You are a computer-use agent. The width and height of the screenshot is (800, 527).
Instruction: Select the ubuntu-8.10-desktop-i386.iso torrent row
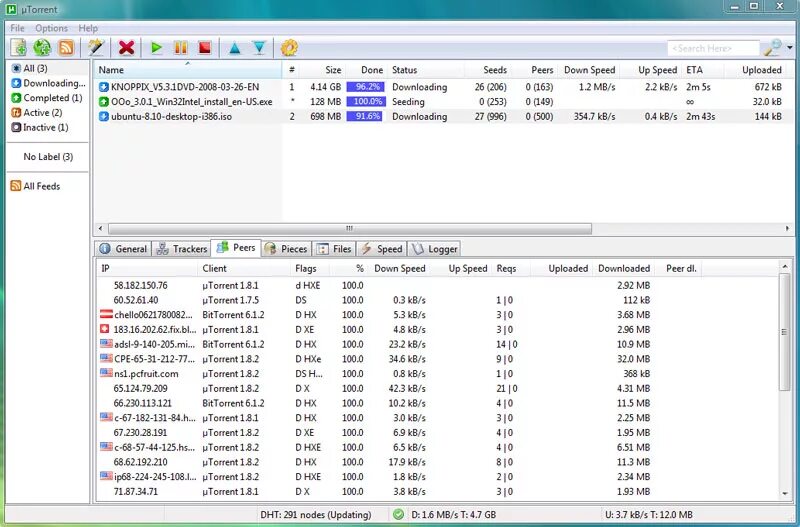444,117
